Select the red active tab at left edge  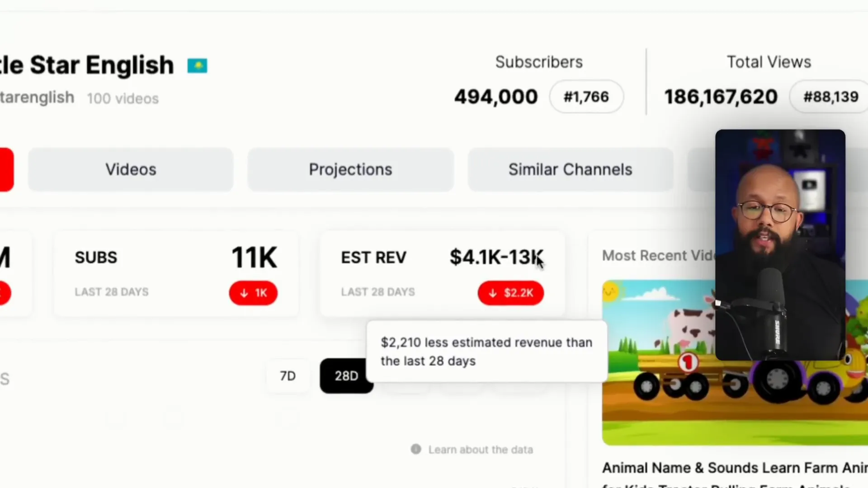click(x=6, y=169)
